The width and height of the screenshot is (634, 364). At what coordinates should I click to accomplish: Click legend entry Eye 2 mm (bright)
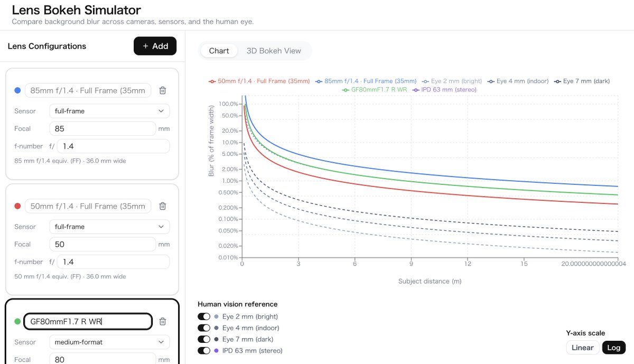pos(452,81)
